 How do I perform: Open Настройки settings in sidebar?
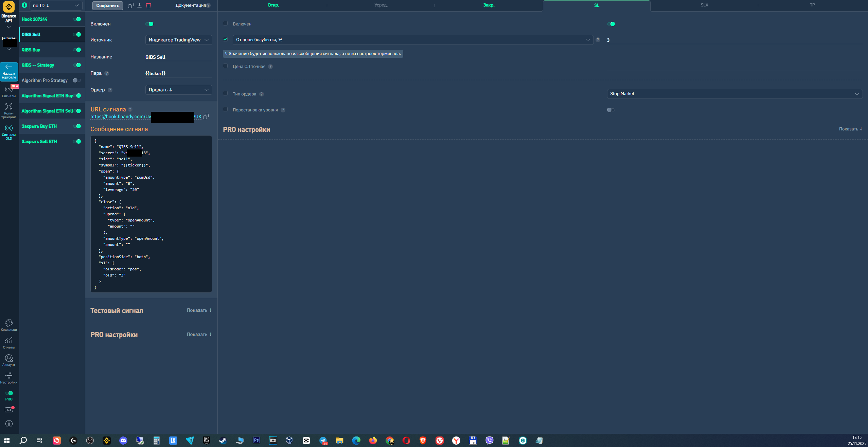(9, 378)
